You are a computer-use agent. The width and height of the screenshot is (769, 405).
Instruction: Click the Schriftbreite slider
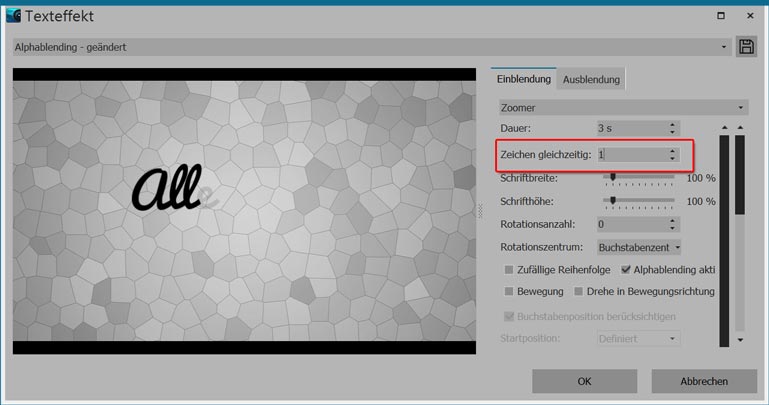click(641, 178)
